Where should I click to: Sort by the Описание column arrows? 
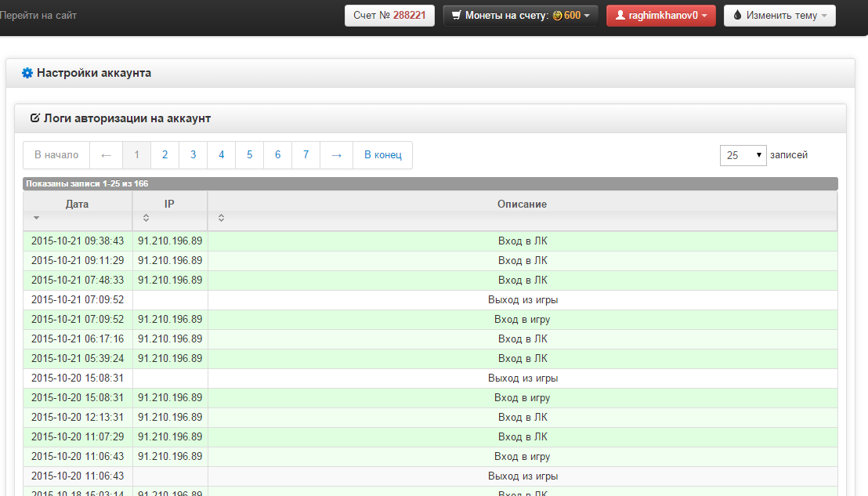(x=221, y=218)
